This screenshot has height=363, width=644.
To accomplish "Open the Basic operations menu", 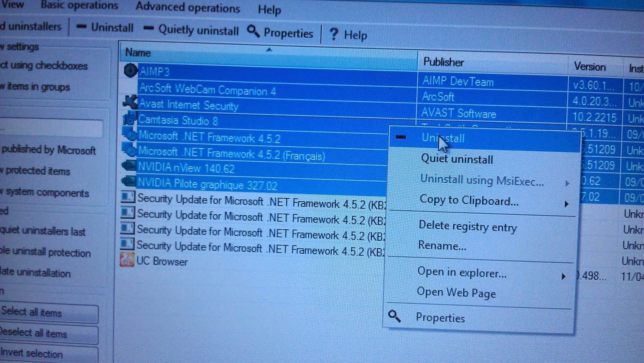I will 79,5.
